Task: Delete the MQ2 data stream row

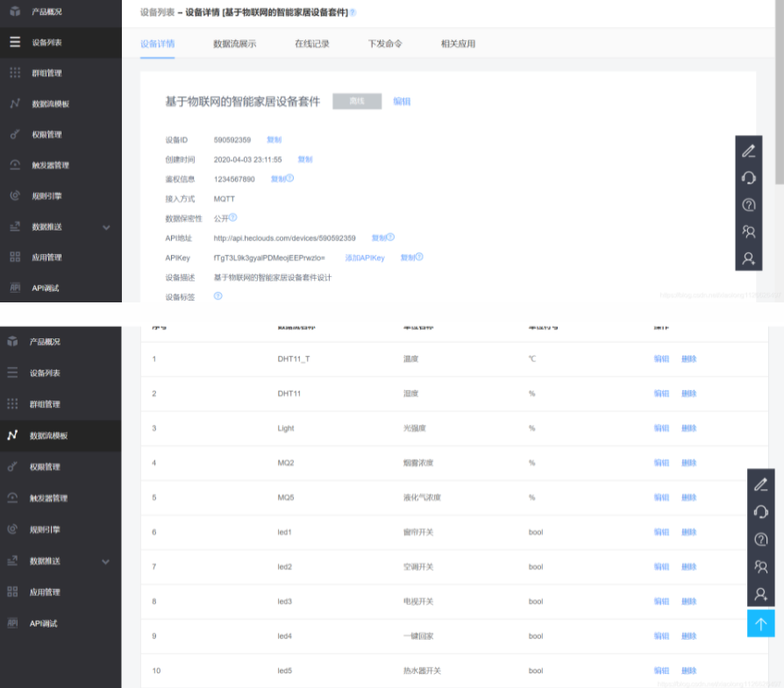Action: click(688, 463)
